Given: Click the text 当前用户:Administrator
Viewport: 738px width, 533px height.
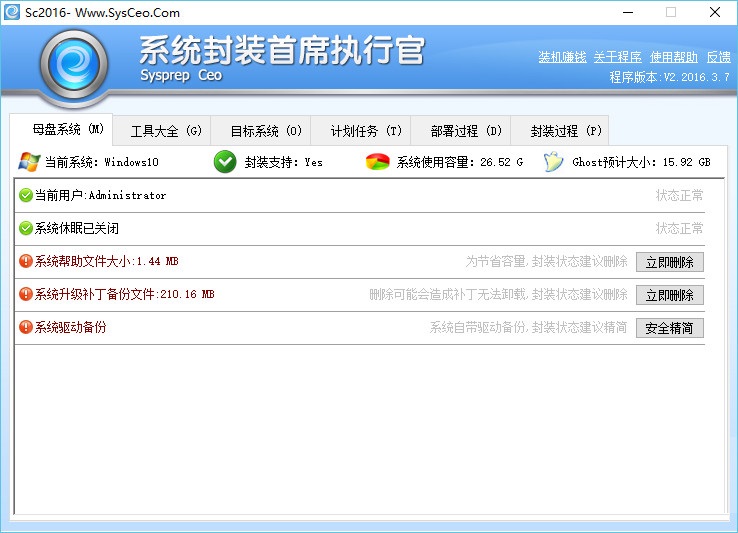Looking at the screenshot, I should [100, 195].
